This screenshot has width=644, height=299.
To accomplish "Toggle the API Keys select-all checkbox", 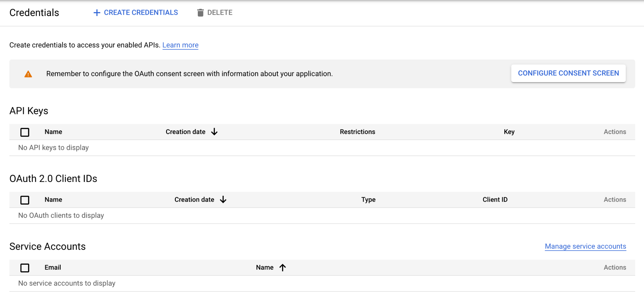I will tap(25, 132).
